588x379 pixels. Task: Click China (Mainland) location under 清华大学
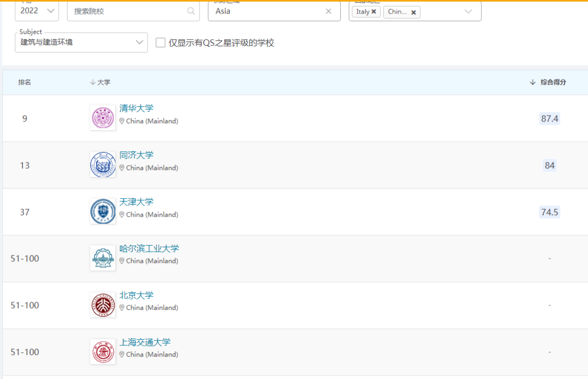[152, 121]
